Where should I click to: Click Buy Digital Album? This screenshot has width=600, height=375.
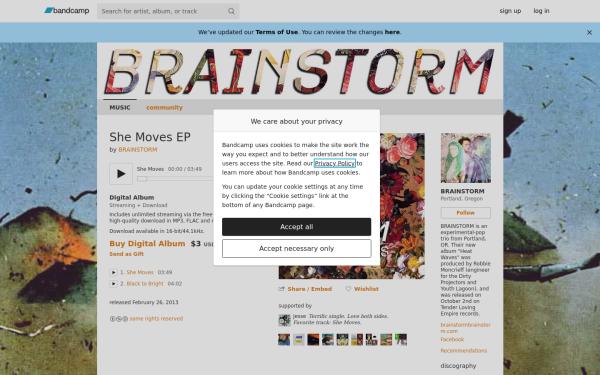coord(147,243)
